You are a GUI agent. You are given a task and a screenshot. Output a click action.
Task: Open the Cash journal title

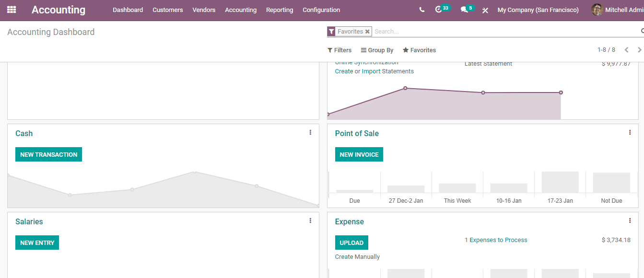tap(24, 133)
